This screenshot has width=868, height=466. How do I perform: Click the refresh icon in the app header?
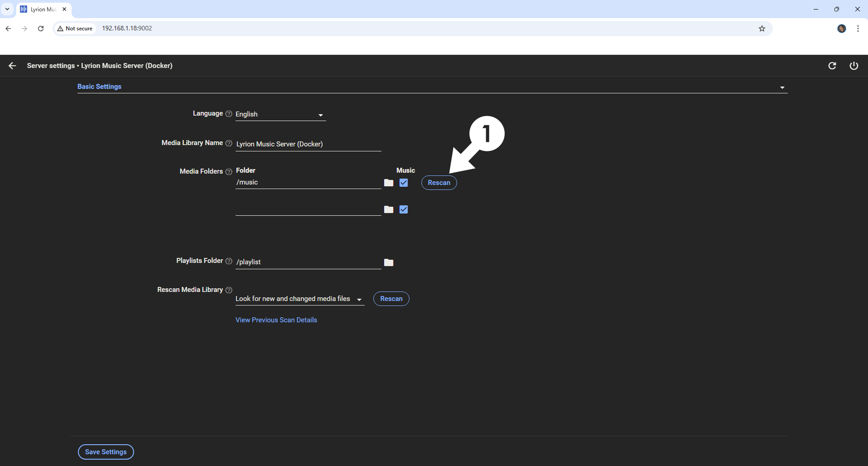pyautogui.click(x=832, y=66)
